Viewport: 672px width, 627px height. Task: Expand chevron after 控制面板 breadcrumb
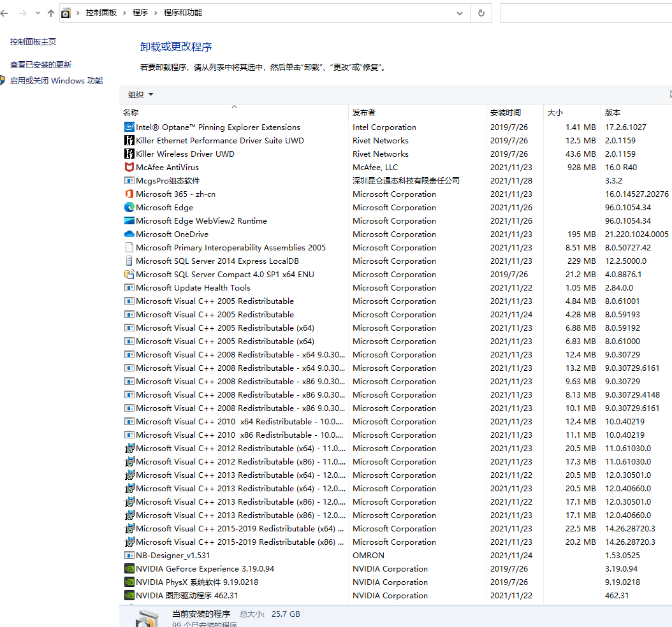(124, 13)
